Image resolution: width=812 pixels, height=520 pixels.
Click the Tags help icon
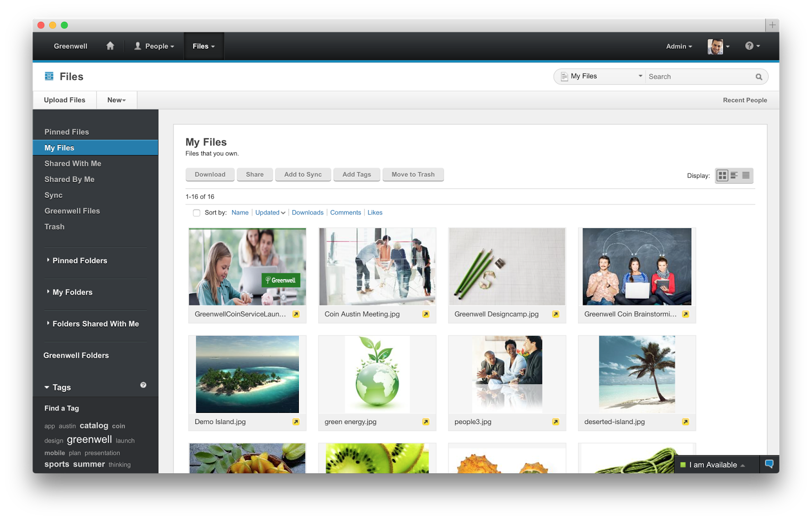click(x=144, y=385)
